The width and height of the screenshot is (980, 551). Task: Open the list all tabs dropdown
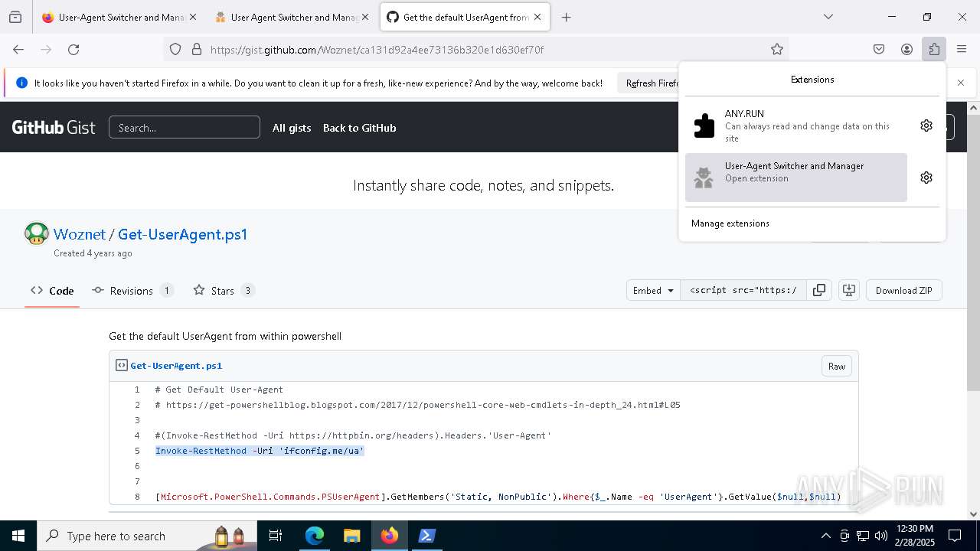828,17
